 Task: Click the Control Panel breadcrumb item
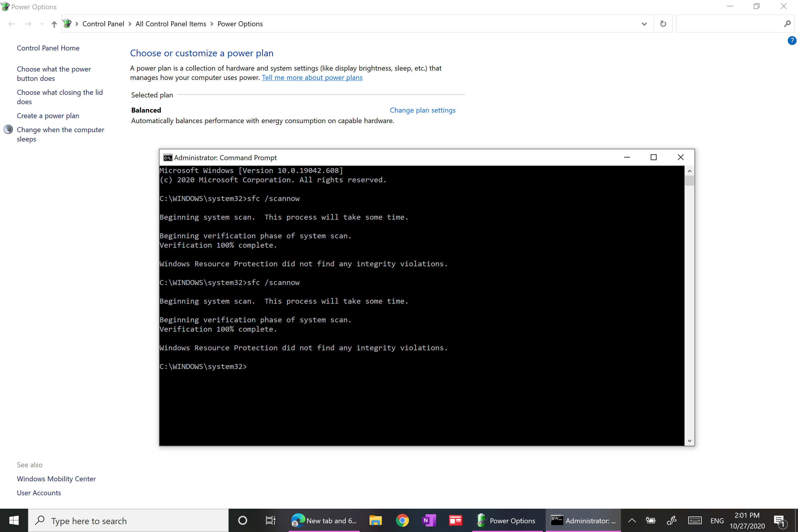[x=103, y=24]
